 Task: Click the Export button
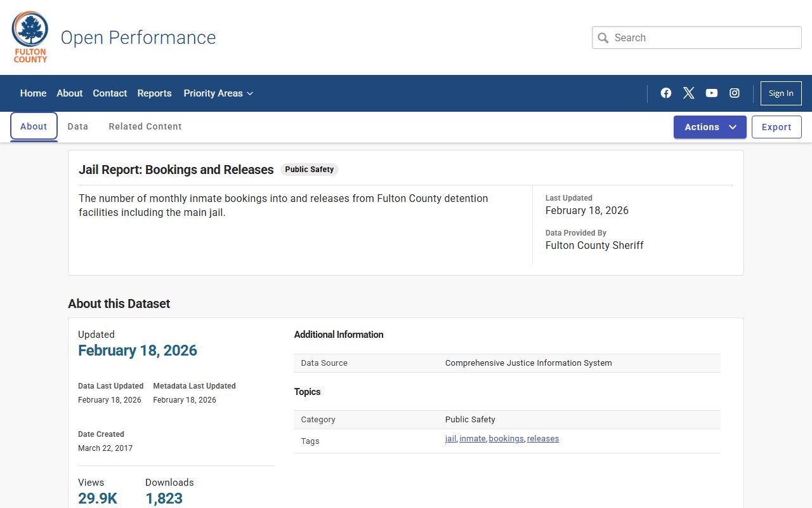(x=776, y=127)
